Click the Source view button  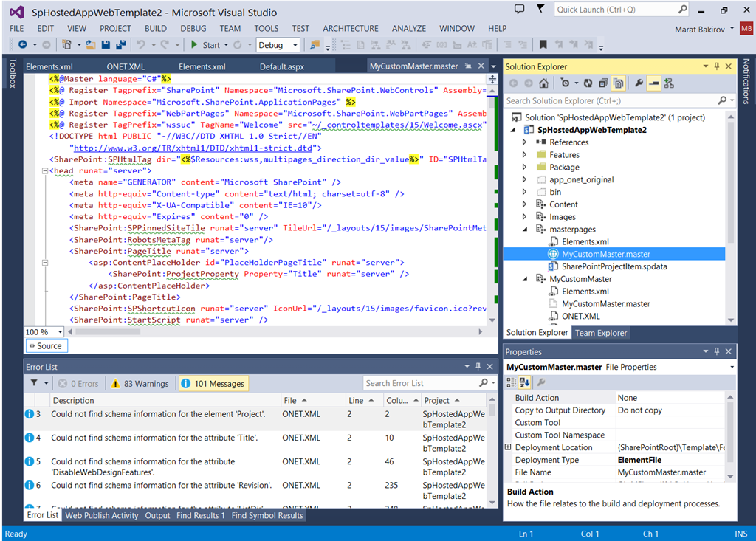click(47, 345)
